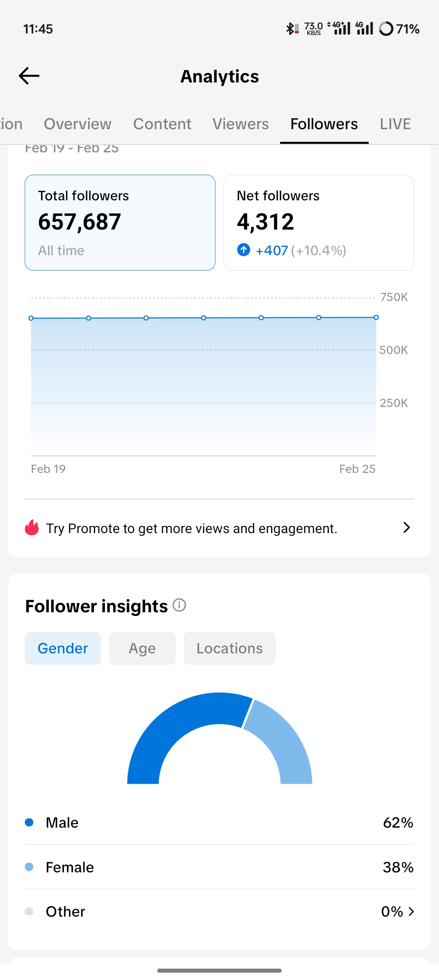Expand the Other gender row chevron

coord(411,912)
